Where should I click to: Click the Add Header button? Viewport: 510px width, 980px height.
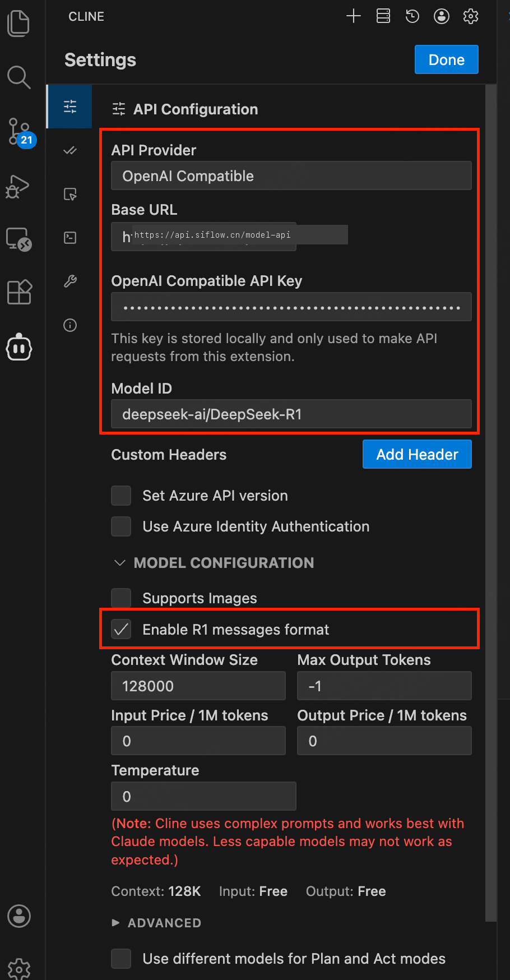[x=417, y=454]
